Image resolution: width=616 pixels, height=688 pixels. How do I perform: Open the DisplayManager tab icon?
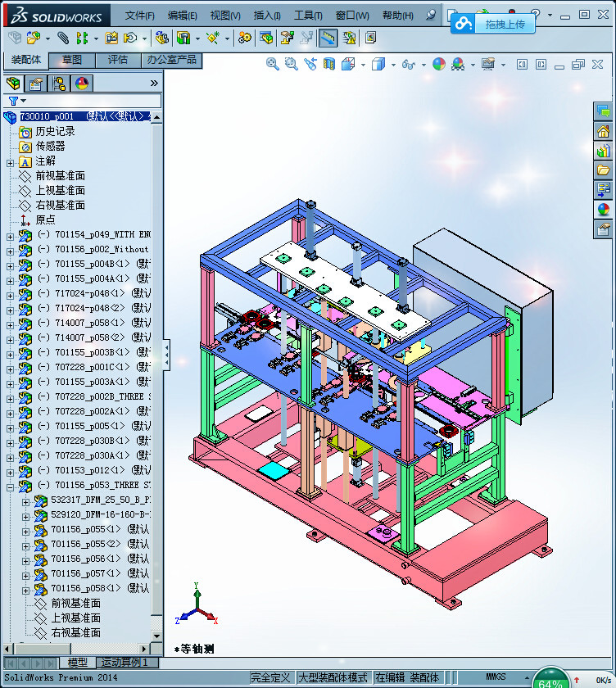(x=82, y=83)
